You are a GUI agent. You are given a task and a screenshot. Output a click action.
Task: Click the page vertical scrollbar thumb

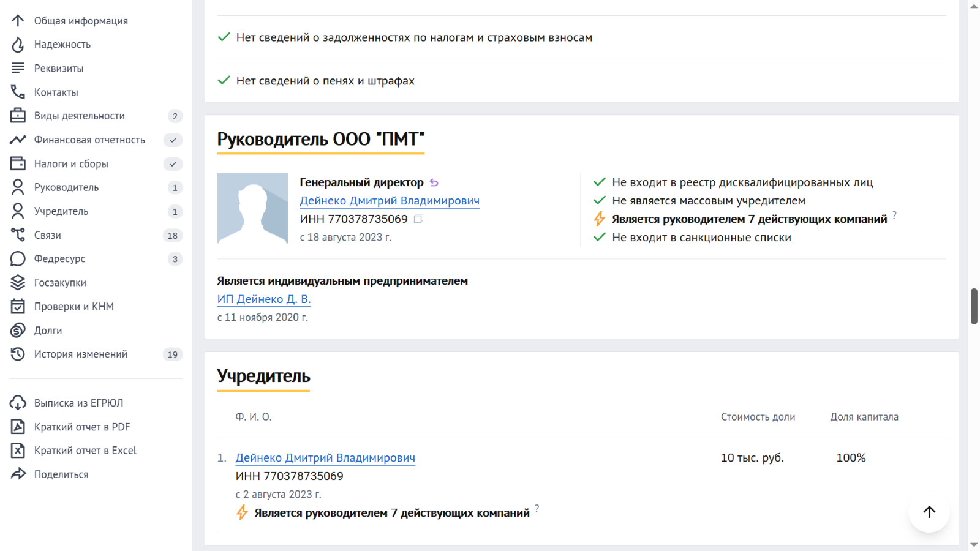[x=974, y=305]
